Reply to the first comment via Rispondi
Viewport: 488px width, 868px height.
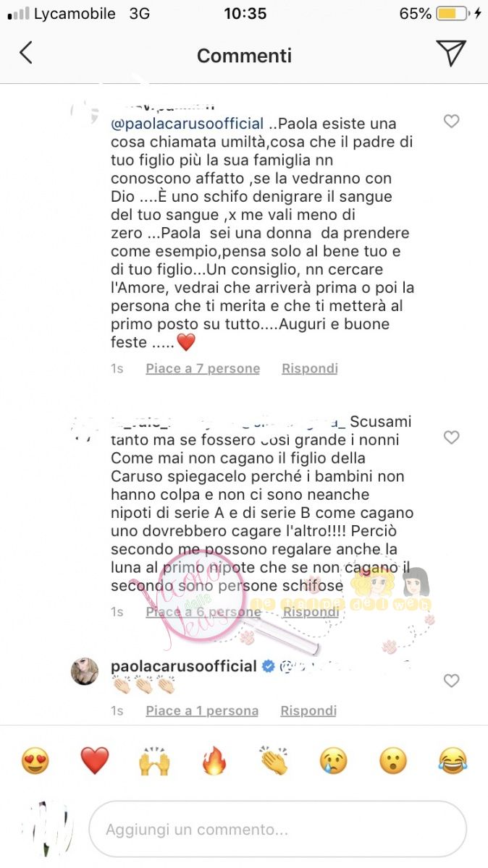pyautogui.click(x=310, y=368)
